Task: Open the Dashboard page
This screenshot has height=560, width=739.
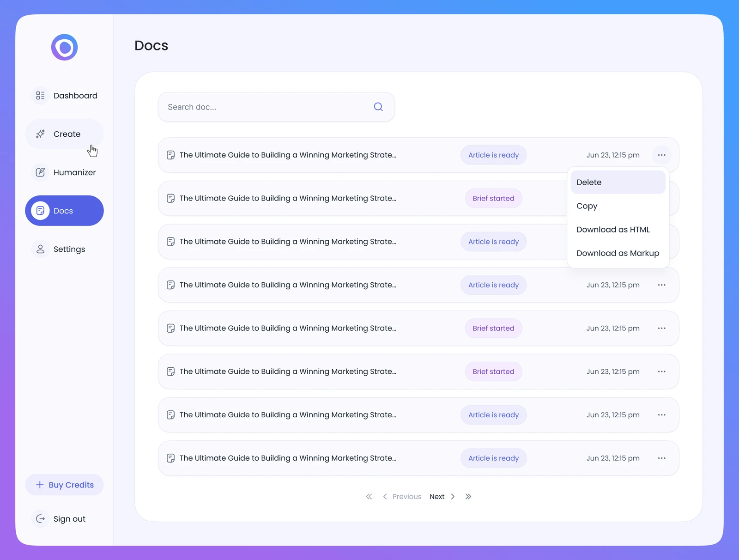Action: [64, 96]
